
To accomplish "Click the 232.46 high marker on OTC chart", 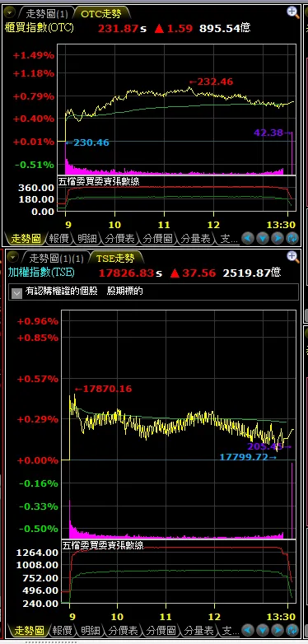I will click(211, 82).
